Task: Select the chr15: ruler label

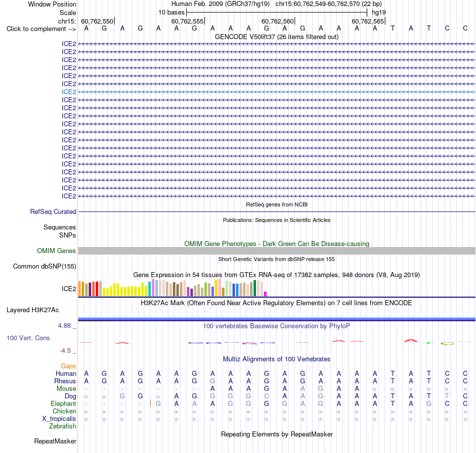Action: [x=67, y=21]
